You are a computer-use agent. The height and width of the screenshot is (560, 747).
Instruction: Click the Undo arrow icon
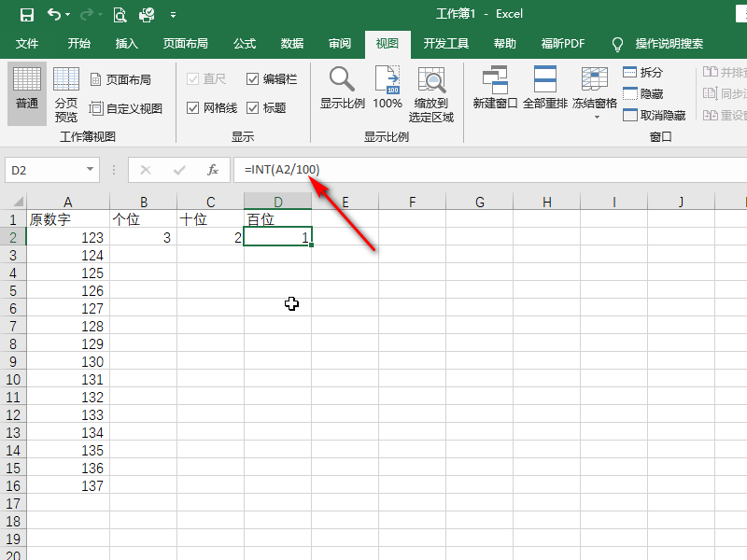pos(53,15)
